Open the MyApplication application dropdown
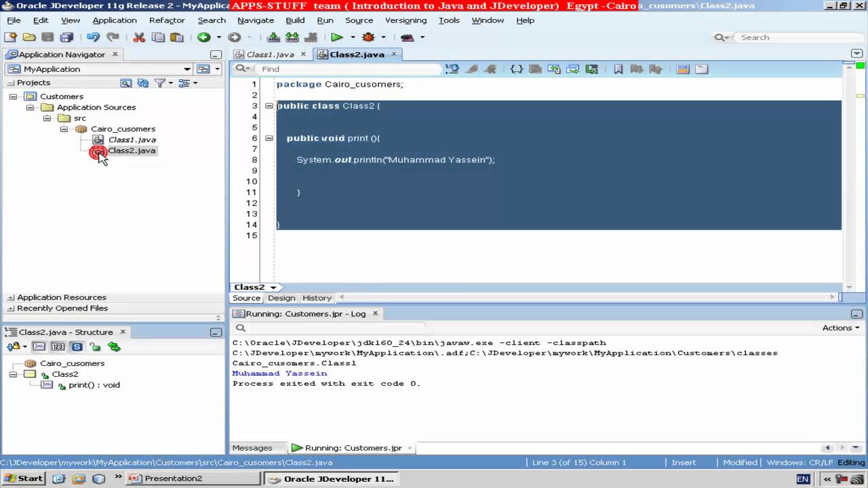The image size is (868, 488). coord(187,69)
